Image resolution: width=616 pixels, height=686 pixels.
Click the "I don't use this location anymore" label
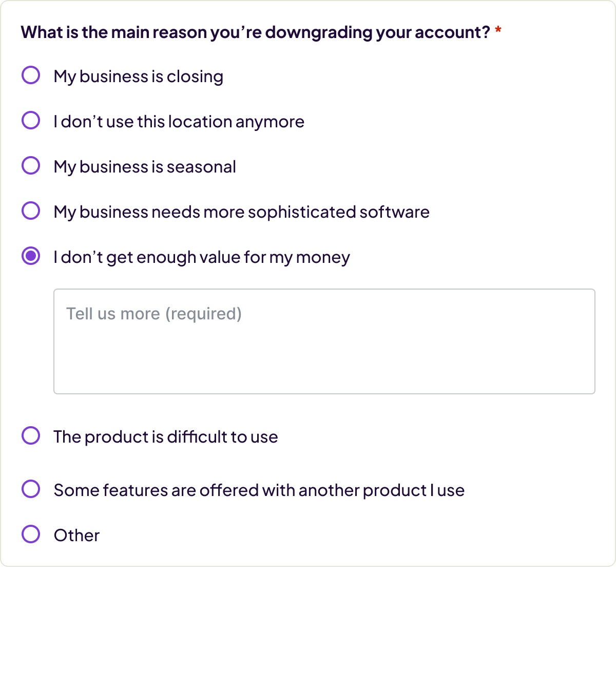pos(179,122)
